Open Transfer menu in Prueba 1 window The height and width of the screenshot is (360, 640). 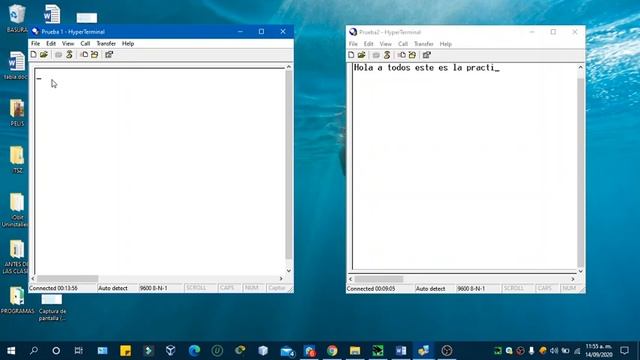(x=106, y=43)
